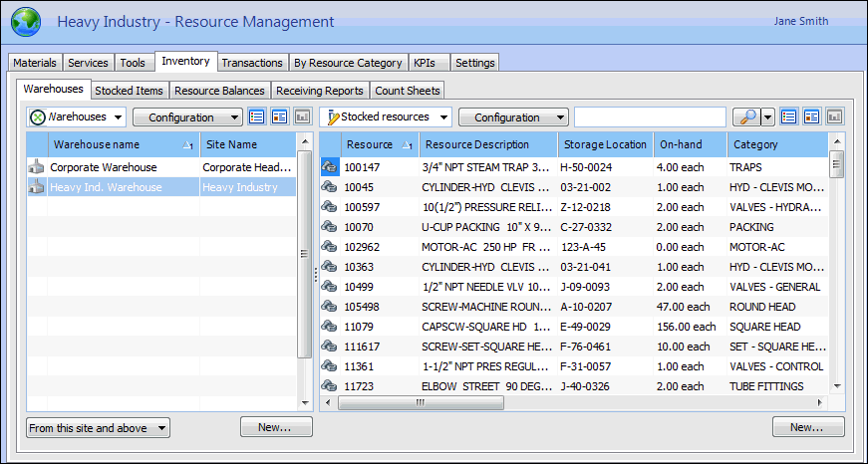Toggle sort on Warehouse name column
Image resolution: width=868 pixels, height=464 pixels.
click(124, 144)
